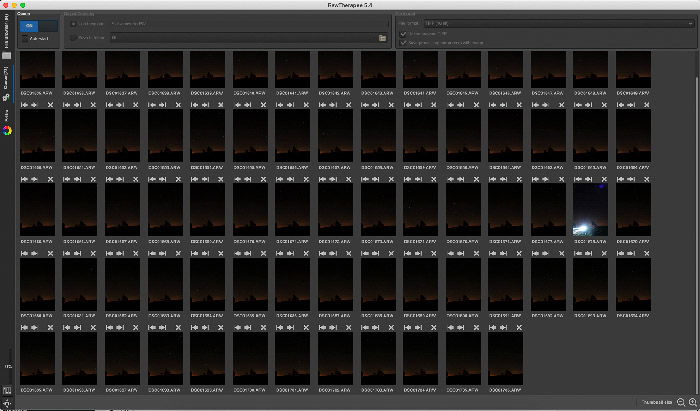Open the folder browse icon for output
The width and height of the screenshot is (700, 411).
pyautogui.click(x=383, y=38)
